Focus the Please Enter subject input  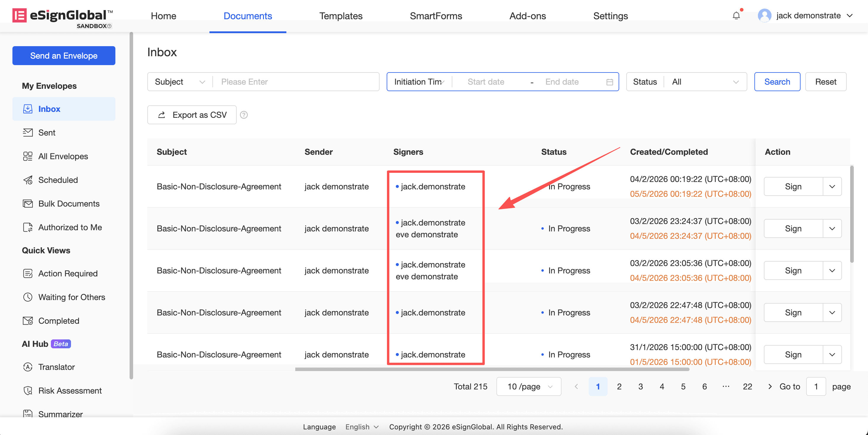pyautogui.click(x=296, y=82)
